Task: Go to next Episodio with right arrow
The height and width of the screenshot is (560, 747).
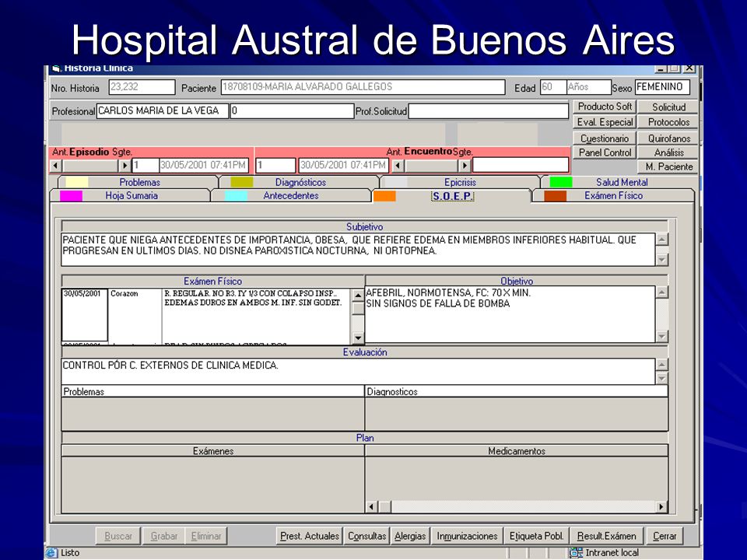Action: click(x=124, y=166)
